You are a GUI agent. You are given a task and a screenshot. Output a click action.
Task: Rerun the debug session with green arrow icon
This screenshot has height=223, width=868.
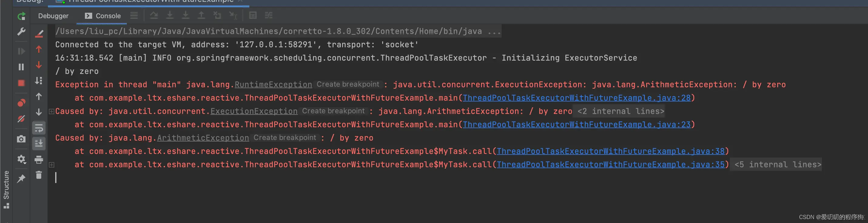pos(21,16)
